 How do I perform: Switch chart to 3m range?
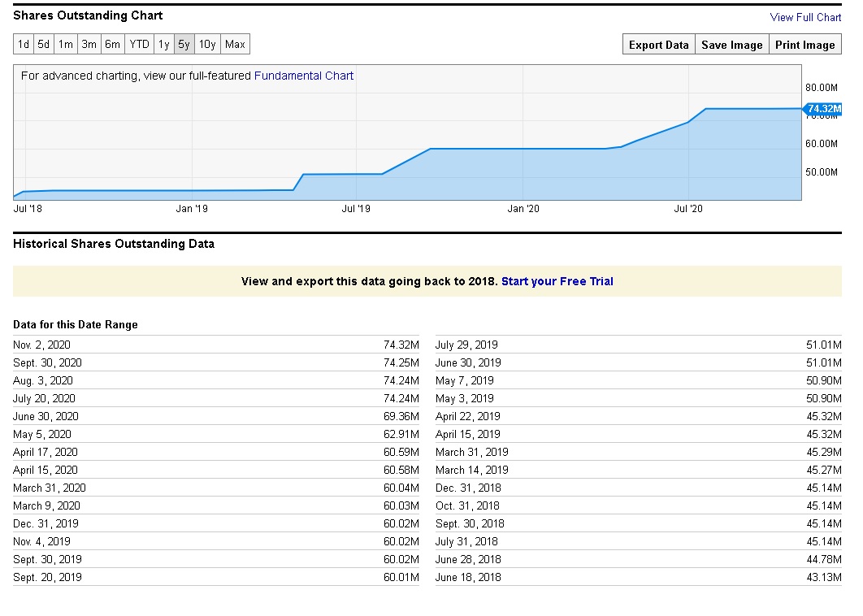89,45
